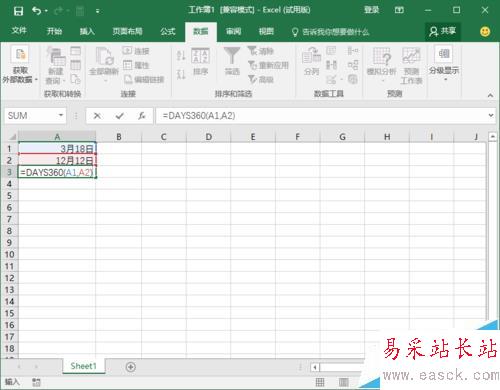
Task: Switch to the Formulas (公式) tab
Action: 168,31
